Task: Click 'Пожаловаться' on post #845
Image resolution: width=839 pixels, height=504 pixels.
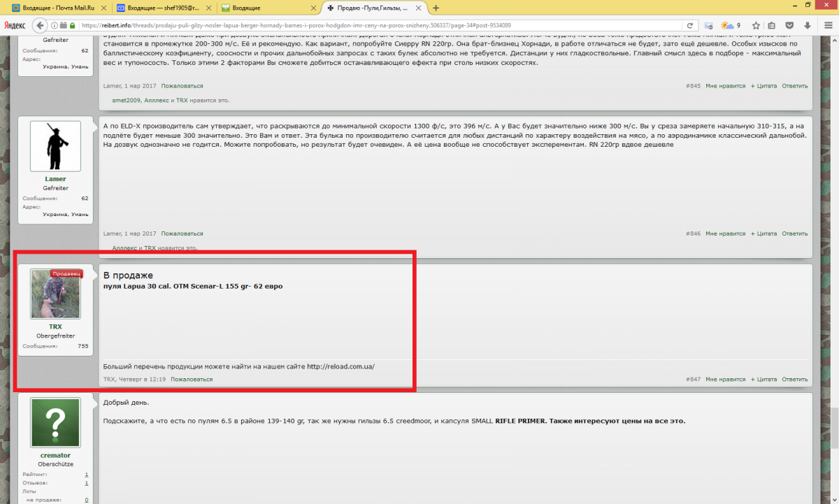Action: click(x=182, y=86)
